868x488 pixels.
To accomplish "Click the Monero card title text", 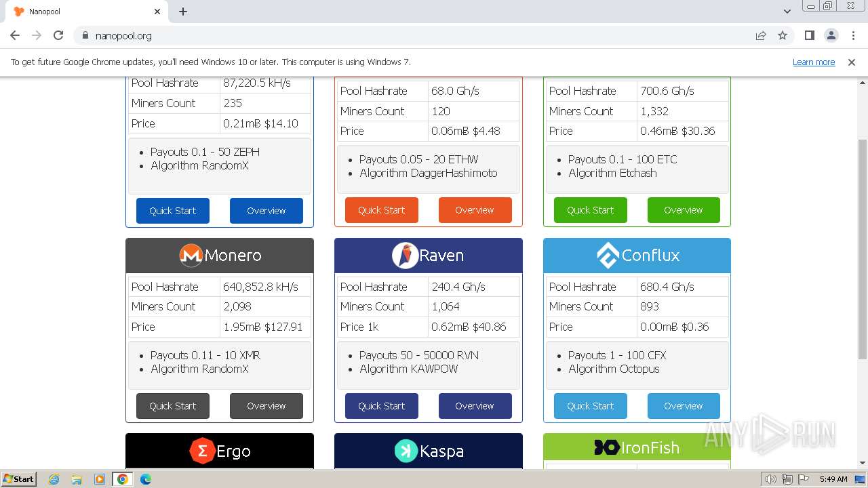I will coord(233,256).
